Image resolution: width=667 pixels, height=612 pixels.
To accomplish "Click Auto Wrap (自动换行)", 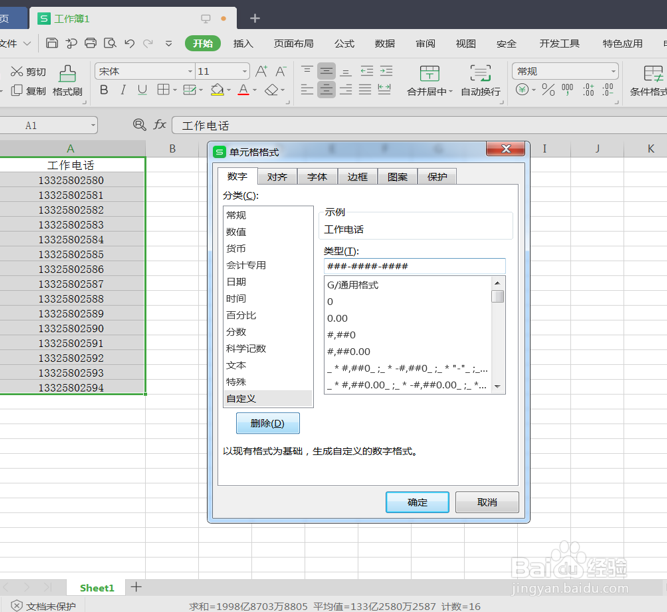I will (x=481, y=80).
